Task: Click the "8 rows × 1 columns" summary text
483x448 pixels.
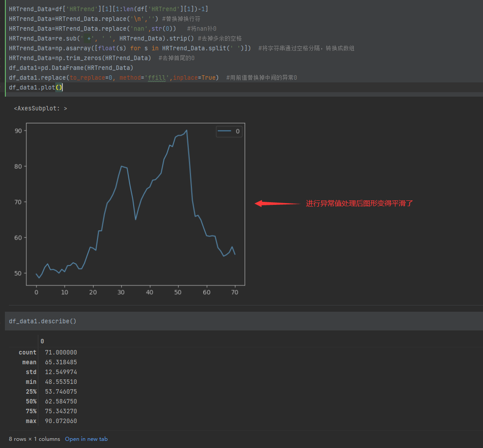Action: click(x=34, y=439)
